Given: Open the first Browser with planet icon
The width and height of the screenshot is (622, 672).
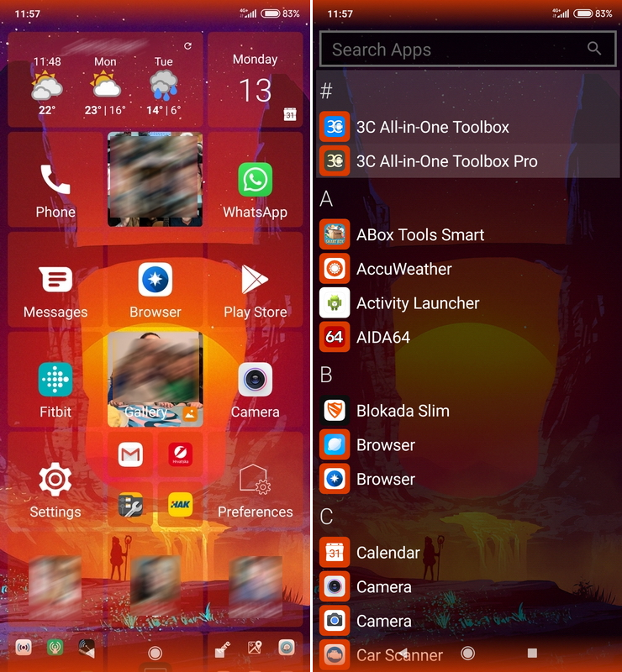Looking at the screenshot, I should [x=467, y=445].
